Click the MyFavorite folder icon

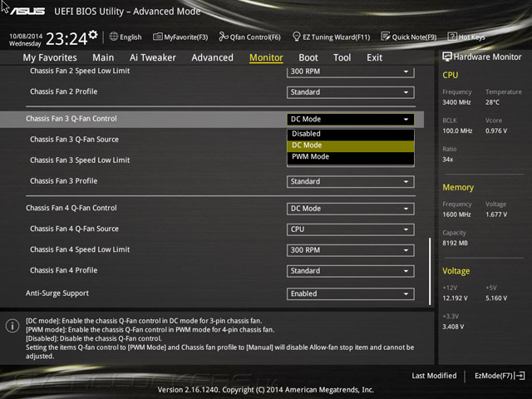[158, 37]
